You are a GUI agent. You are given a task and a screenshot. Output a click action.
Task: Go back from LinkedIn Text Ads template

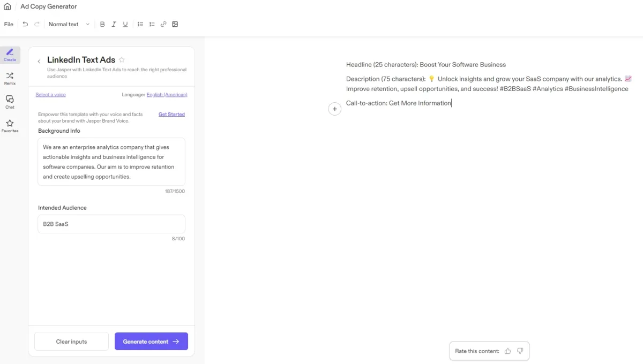point(39,62)
